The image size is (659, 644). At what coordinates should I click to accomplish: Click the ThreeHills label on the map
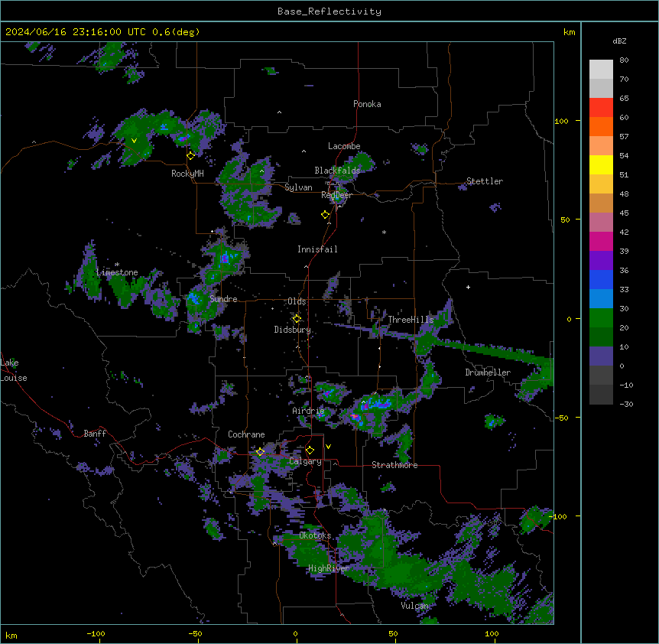pos(411,320)
